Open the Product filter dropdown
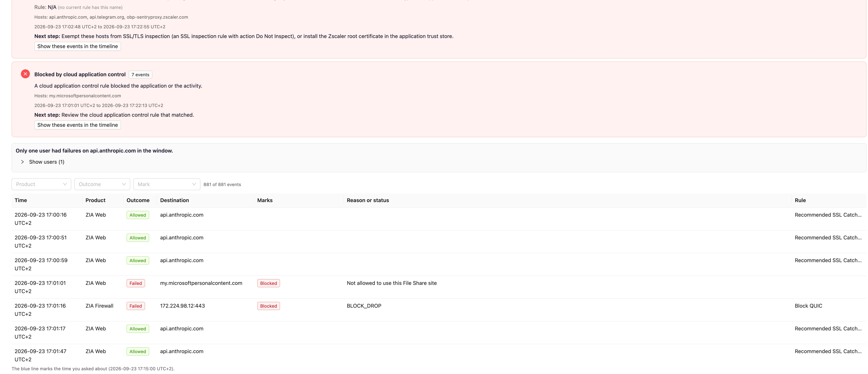The image size is (868, 374). click(41, 184)
